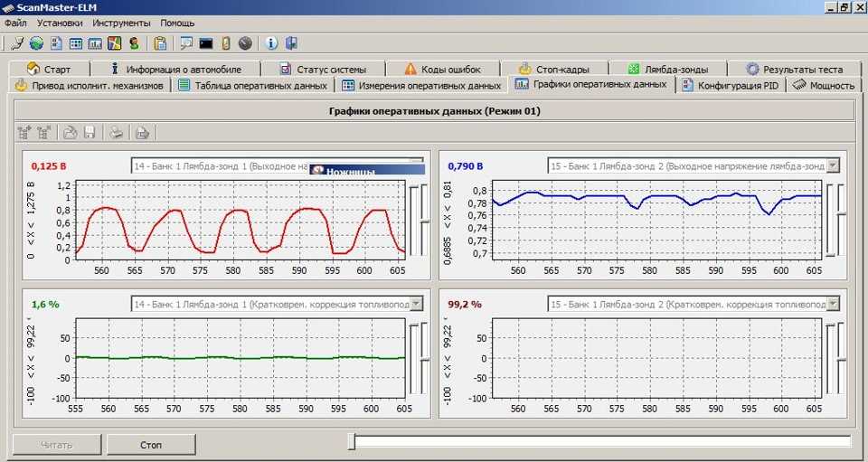Click the orange battery-shaped toolbar icon
Screen dimensions: 868x462
pos(225,43)
